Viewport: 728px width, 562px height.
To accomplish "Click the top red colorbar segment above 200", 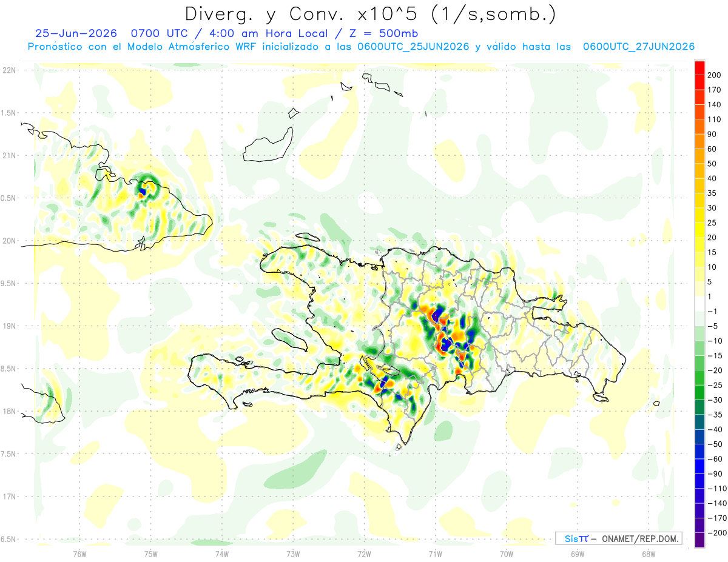I will [x=700, y=68].
